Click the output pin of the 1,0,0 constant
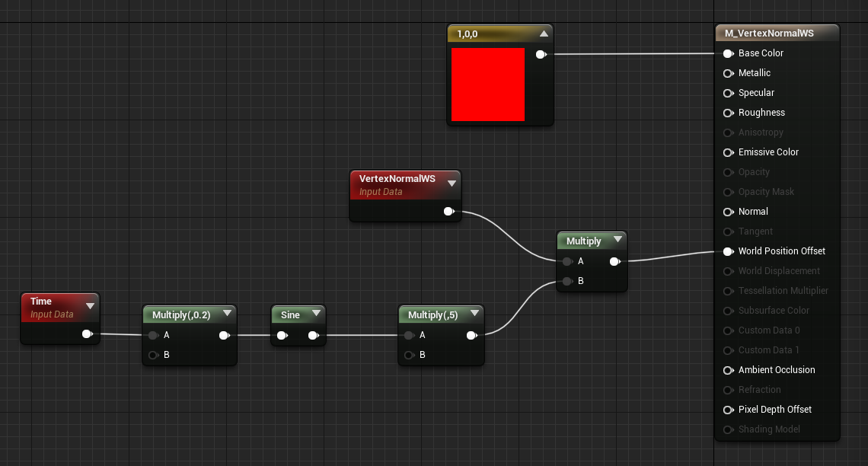Viewport: 868px width, 466px height. tap(541, 54)
